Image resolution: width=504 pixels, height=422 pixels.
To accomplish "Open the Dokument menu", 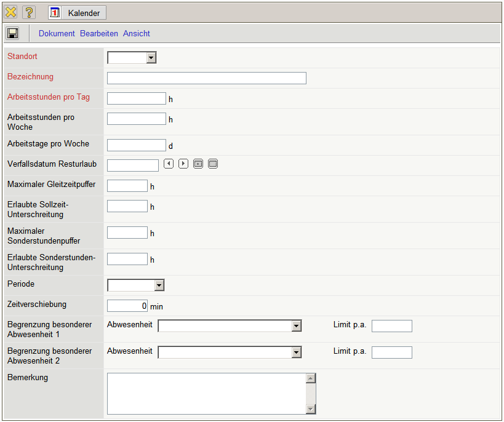I will pyautogui.click(x=57, y=34).
